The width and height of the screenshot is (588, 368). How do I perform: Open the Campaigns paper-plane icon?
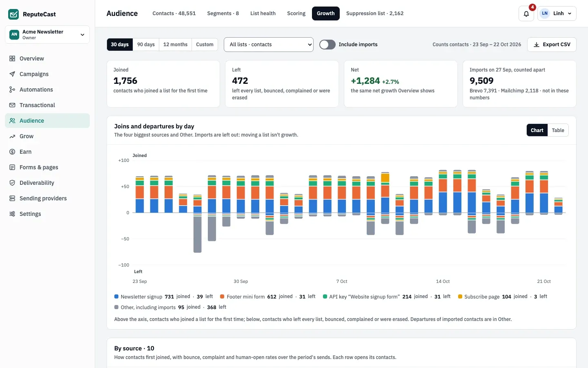(12, 74)
